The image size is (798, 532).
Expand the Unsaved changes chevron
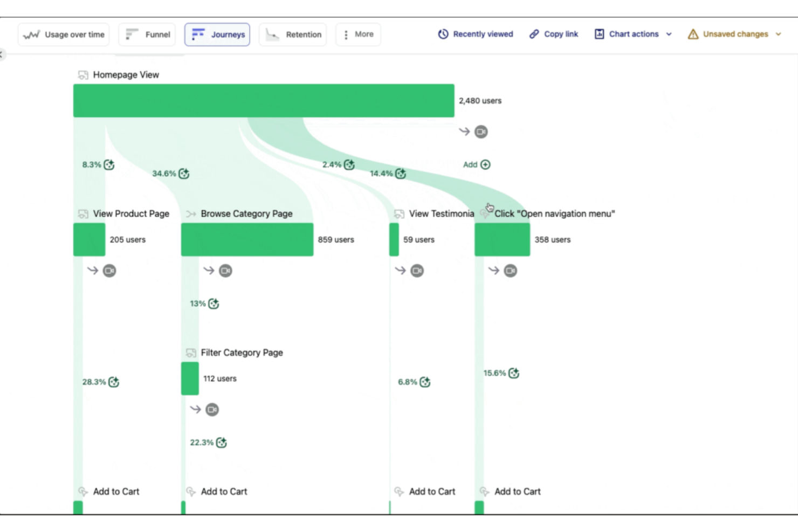tap(779, 34)
